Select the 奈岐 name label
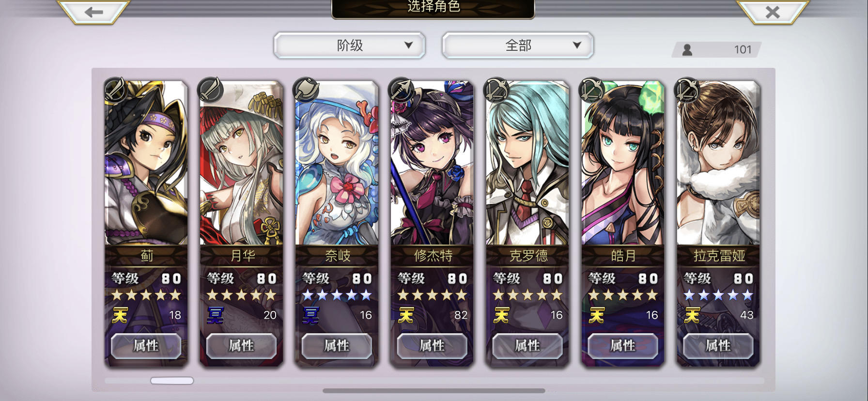The image size is (868, 401). (x=337, y=255)
